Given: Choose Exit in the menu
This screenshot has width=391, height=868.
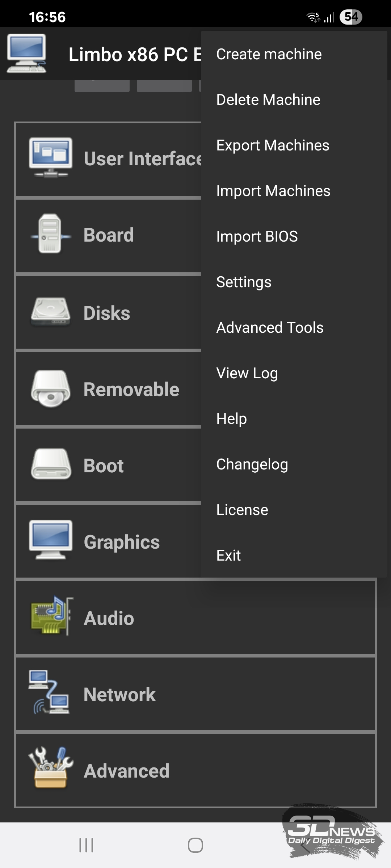Looking at the screenshot, I should point(228,556).
